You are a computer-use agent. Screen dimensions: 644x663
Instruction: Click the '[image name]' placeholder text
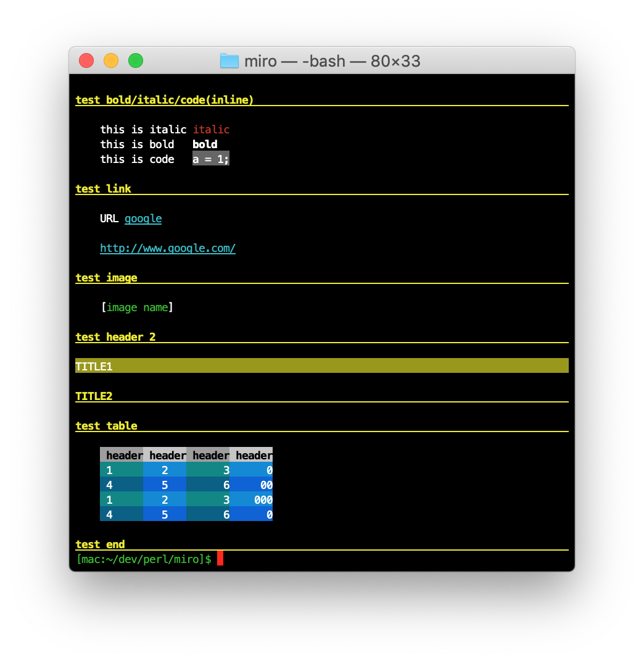click(x=137, y=307)
